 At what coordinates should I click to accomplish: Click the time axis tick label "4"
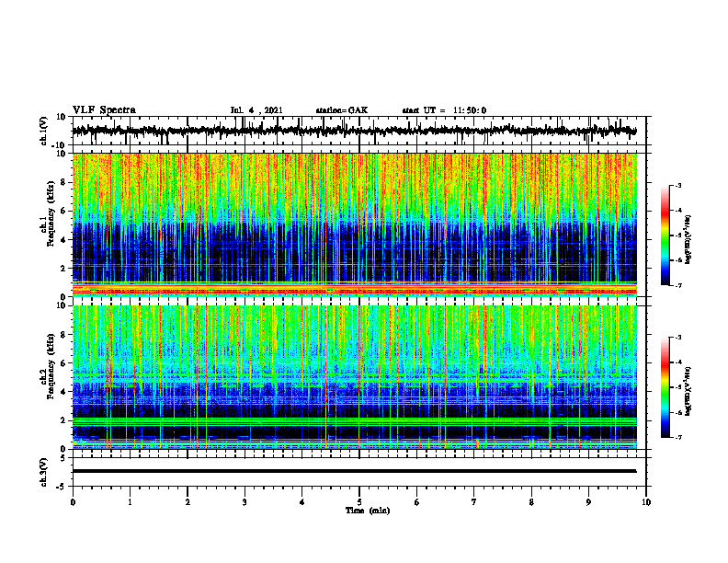click(x=301, y=502)
